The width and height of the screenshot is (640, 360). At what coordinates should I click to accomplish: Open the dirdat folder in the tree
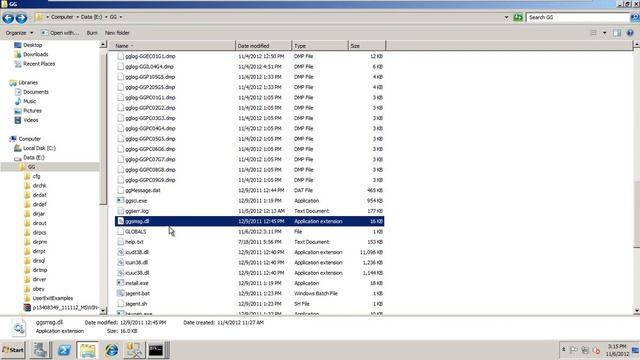click(40, 195)
